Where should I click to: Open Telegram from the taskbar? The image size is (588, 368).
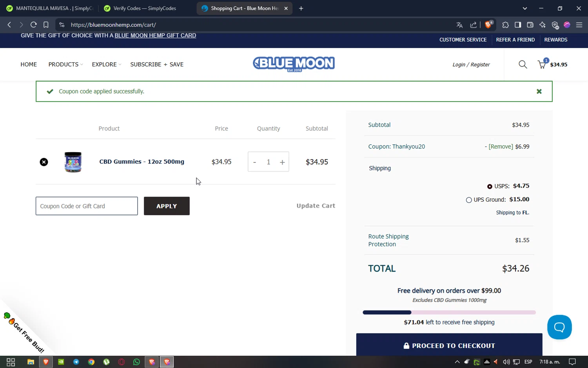(x=76, y=362)
